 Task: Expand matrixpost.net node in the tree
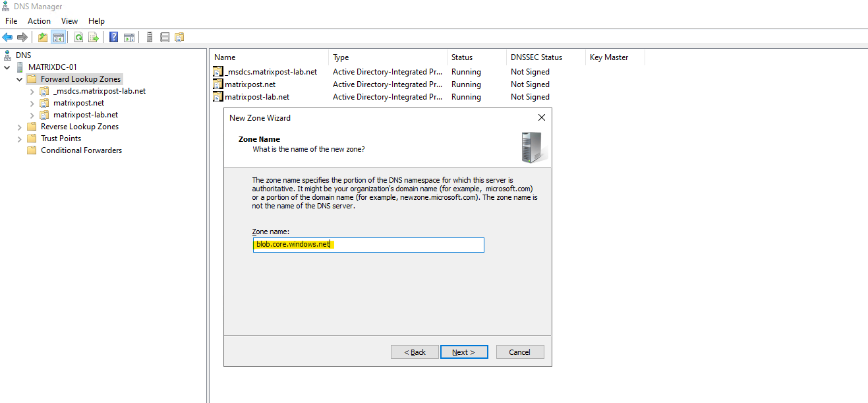[32, 103]
